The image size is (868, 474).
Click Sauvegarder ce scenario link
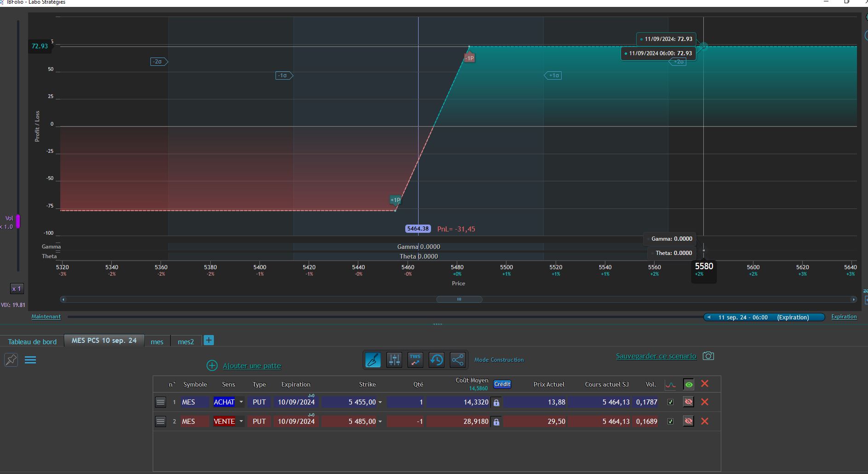(x=656, y=356)
